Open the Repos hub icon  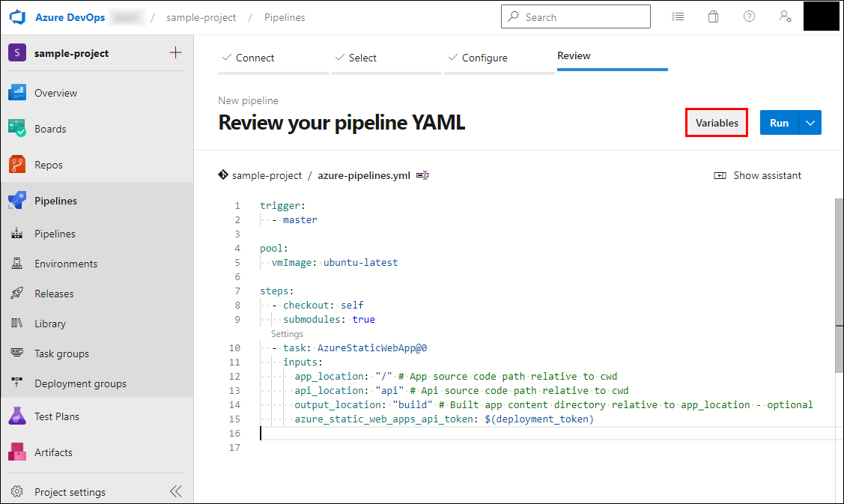[17, 165]
